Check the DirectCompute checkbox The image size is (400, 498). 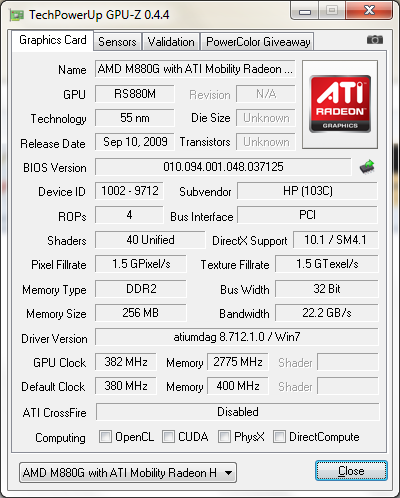pos(279,437)
